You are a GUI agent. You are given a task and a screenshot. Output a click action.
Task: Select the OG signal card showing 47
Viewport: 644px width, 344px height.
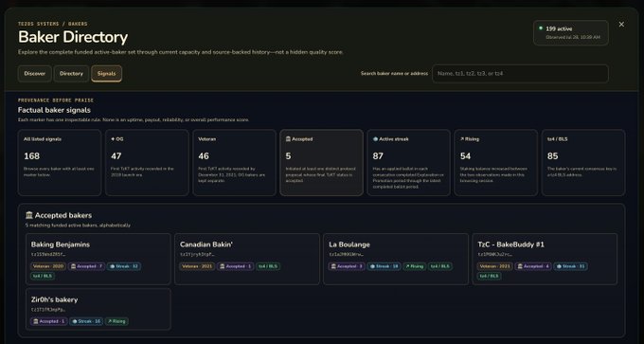pyautogui.click(x=147, y=162)
